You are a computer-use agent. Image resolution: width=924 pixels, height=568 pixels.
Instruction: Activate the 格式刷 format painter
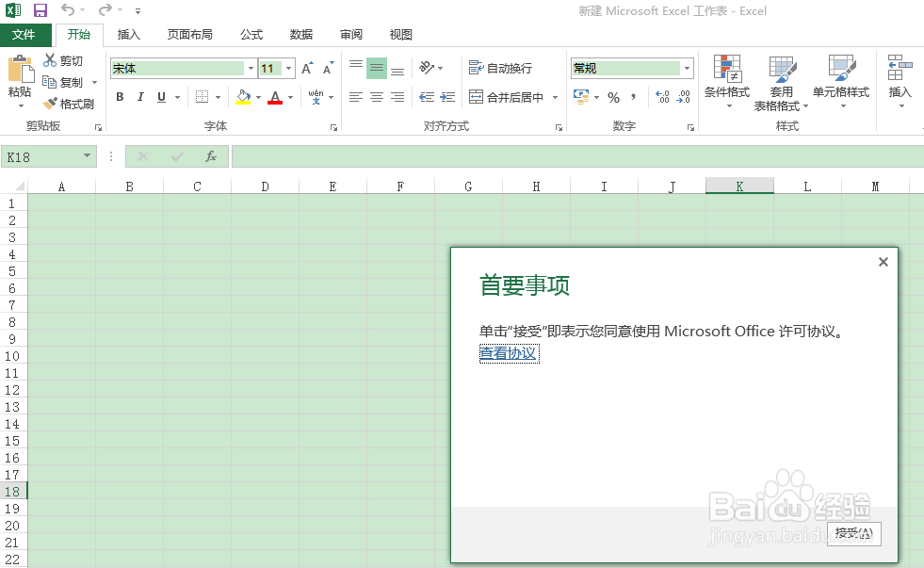(x=69, y=105)
